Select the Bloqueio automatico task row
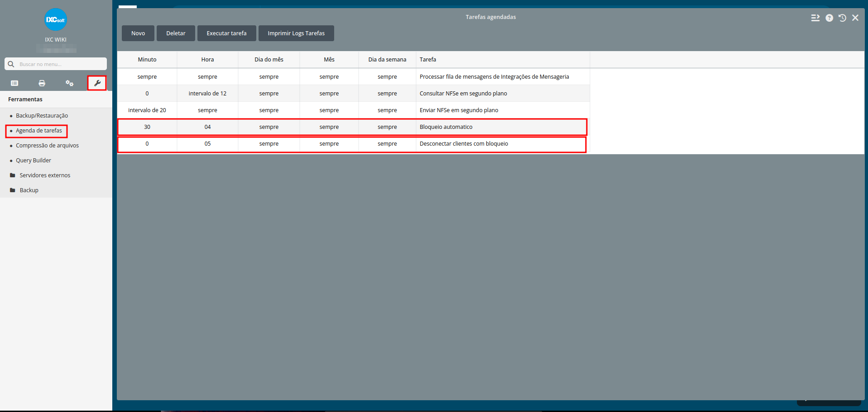 point(353,127)
